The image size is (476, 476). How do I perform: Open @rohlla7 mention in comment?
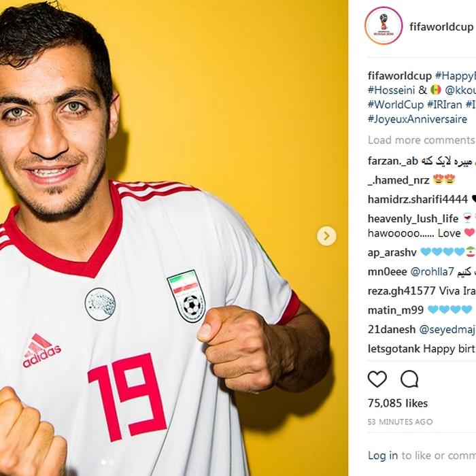click(432, 271)
